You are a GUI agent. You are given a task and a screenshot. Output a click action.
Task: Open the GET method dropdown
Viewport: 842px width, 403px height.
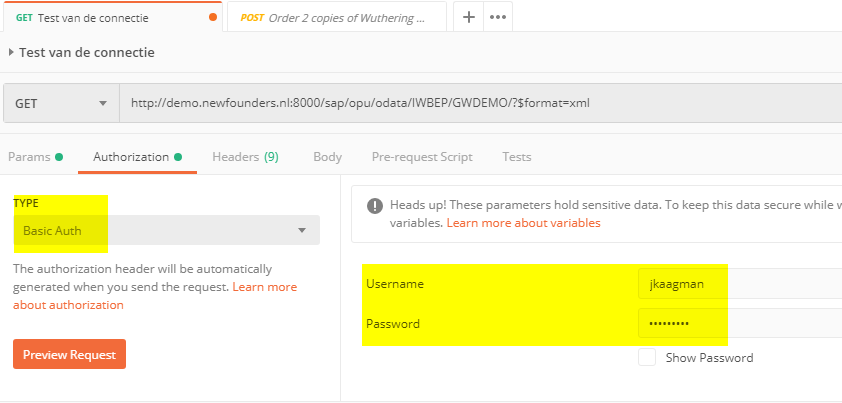(x=61, y=103)
